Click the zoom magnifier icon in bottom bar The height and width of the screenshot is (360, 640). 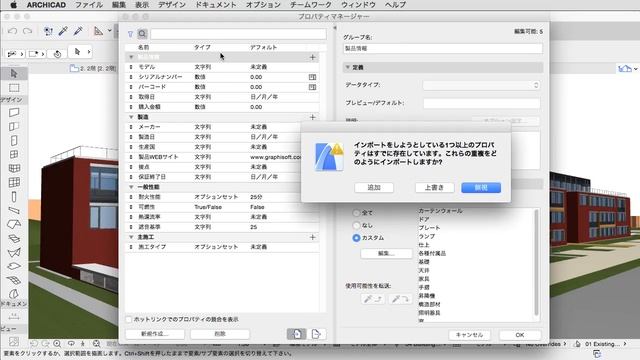57,344
